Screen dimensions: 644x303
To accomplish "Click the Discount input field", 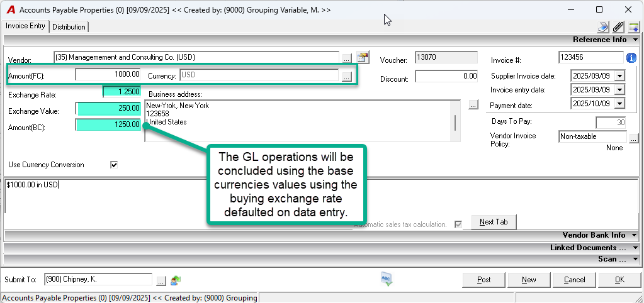I will tap(446, 76).
